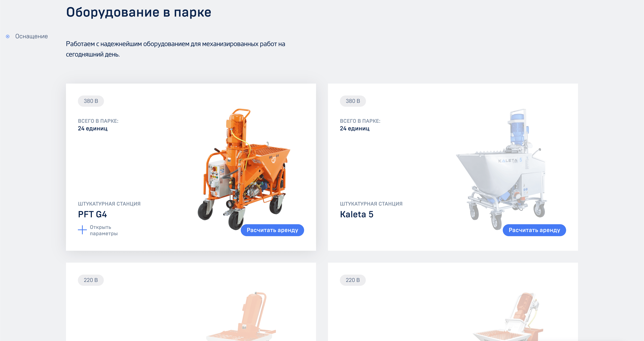Click "24 единиц" count on Kaleta 5 card
The image size is (644, 341).
[355, 129]
